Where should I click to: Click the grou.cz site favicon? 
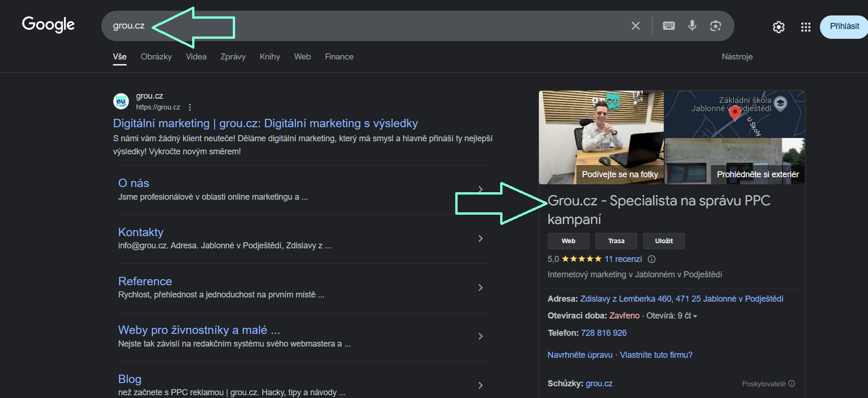pyautogui.click(x=121, y=101)
